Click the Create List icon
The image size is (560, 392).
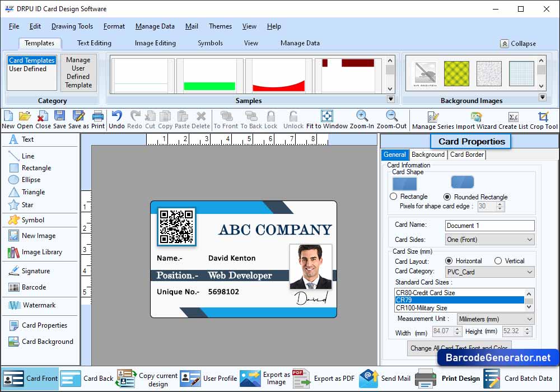513,116
